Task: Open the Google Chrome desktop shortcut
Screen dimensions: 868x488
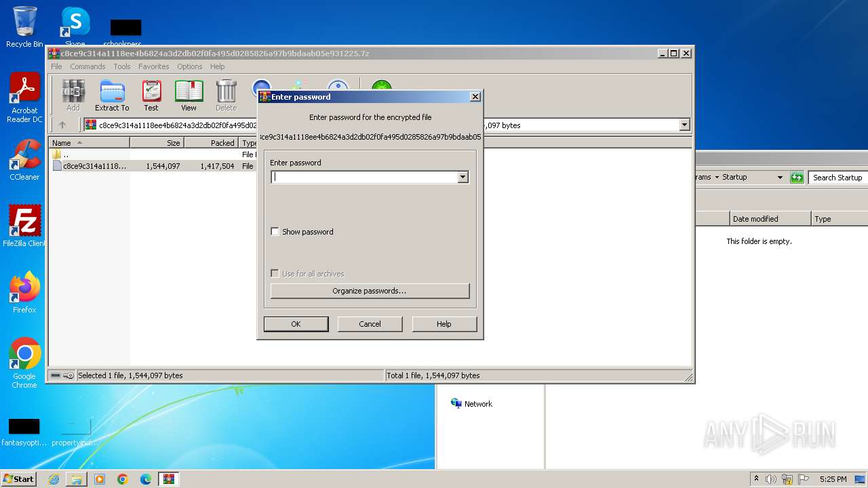Action: (x=24, y=363)
